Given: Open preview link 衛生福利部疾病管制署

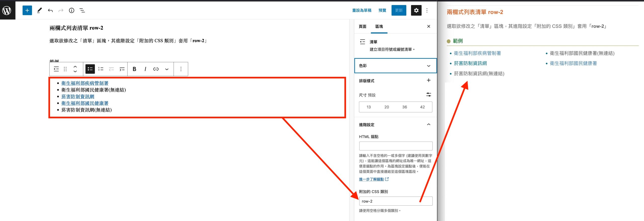Looking at the screenshot, I should pyautogui.click(x=477, y=53).
